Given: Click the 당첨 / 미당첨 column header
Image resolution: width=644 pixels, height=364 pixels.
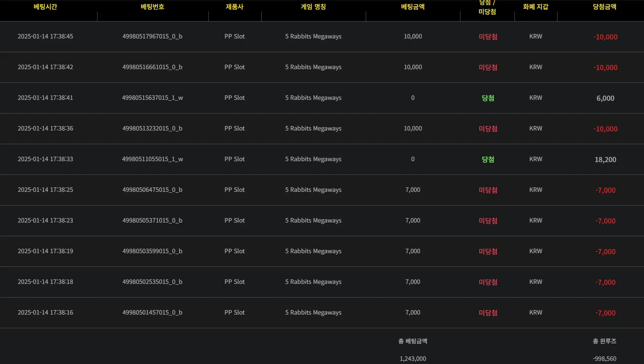Looking at the screenshot, I should tap(487, 7).
